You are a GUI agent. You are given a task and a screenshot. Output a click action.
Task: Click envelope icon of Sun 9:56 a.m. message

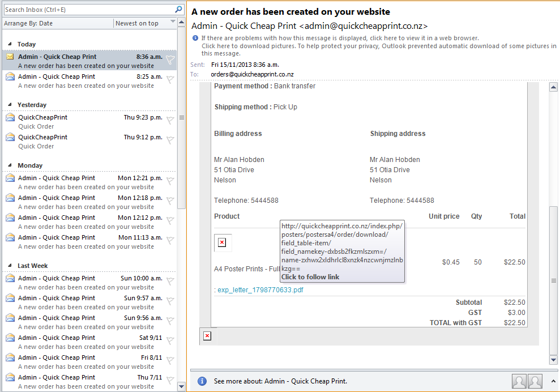pos(10,317)
